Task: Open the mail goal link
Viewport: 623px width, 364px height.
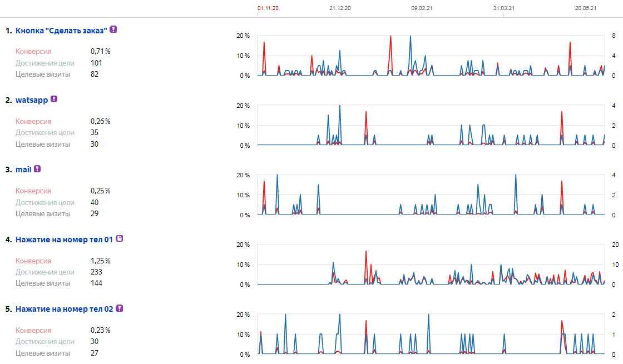Action: (x=23, y=169)
